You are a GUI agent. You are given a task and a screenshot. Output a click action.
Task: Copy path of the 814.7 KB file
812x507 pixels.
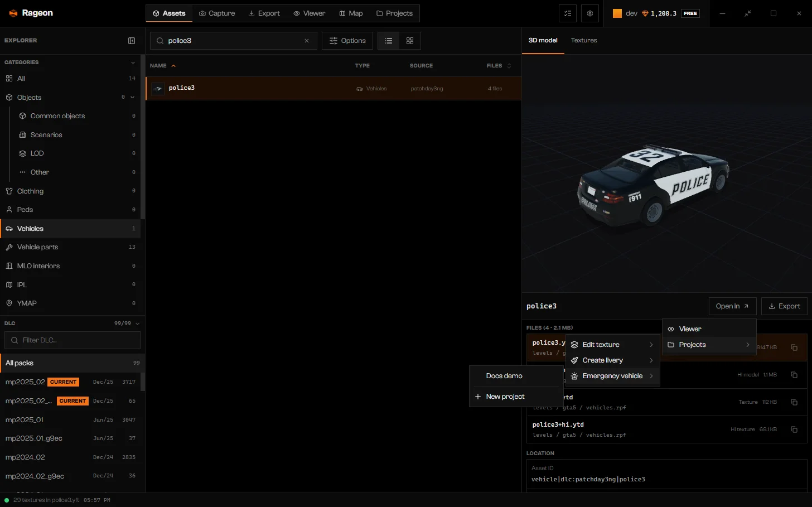(794, 347)
